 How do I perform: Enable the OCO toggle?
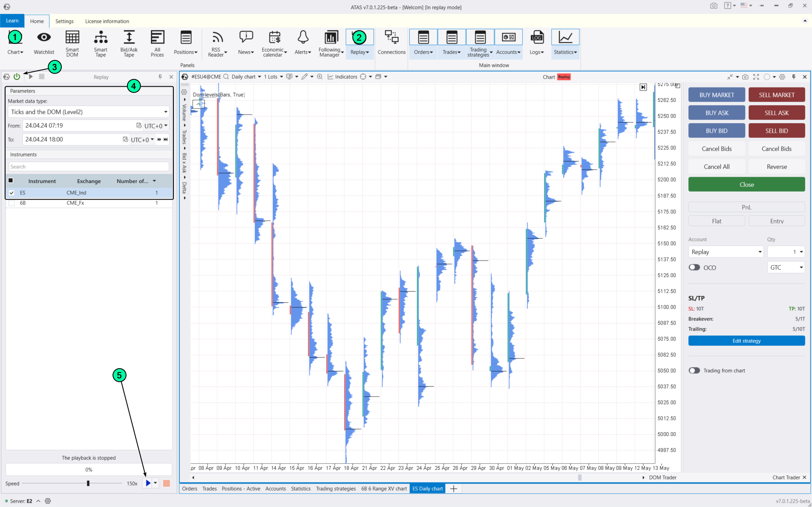694,267
